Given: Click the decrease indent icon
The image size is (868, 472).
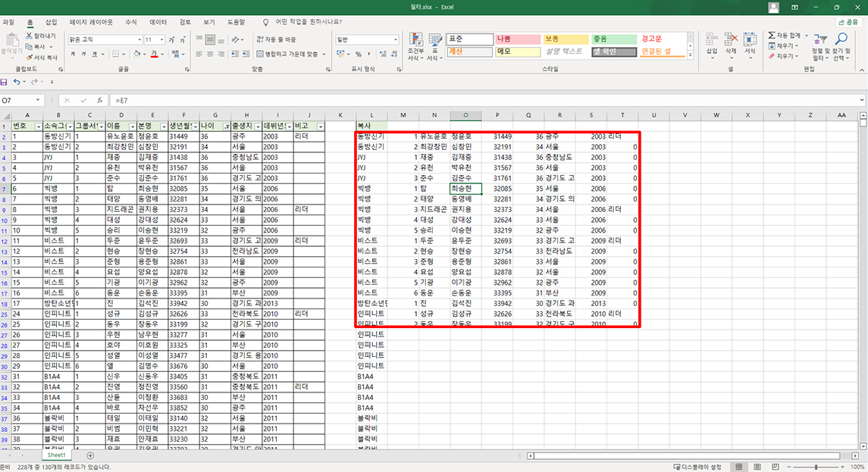Looking at the screenshot, I should [235, 54].
